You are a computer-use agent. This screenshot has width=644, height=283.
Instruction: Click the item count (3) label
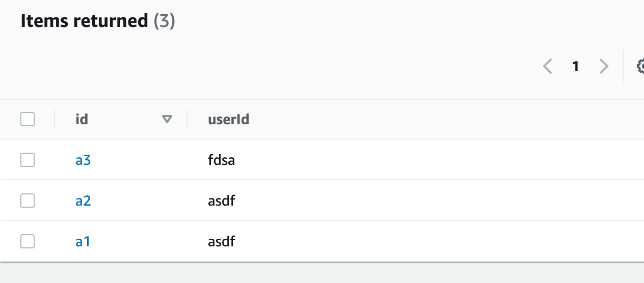coord(165,21)
